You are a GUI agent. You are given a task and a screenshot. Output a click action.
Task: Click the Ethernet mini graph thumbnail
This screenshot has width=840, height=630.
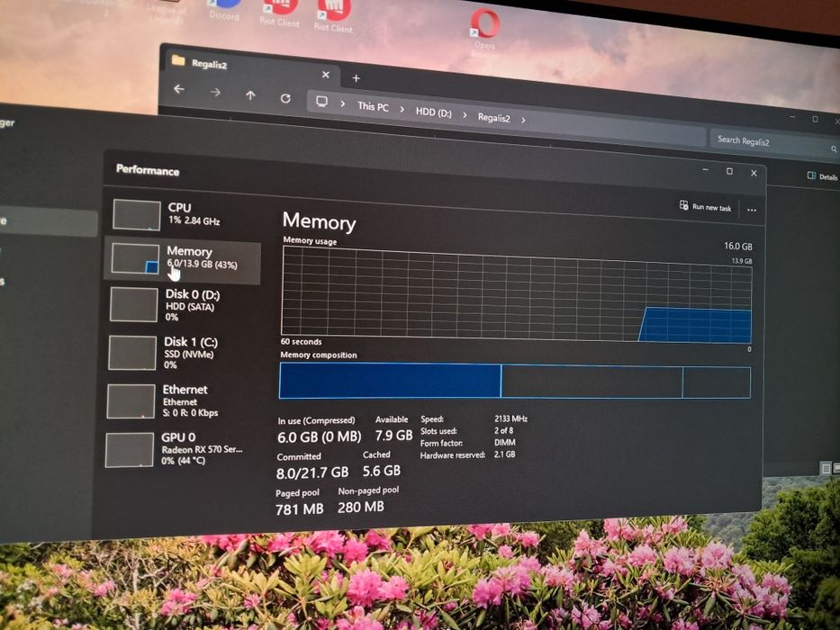coord(131,400)
